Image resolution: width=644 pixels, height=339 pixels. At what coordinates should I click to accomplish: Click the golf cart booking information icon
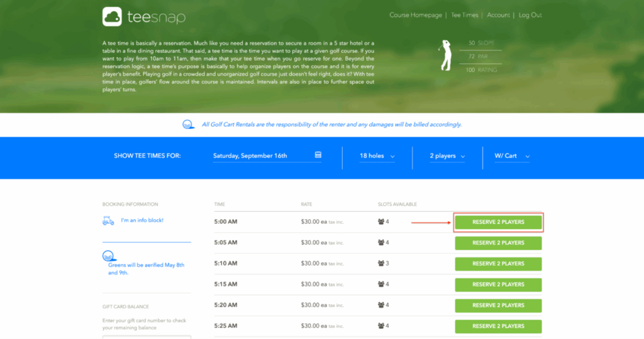(x=108, y=221)
